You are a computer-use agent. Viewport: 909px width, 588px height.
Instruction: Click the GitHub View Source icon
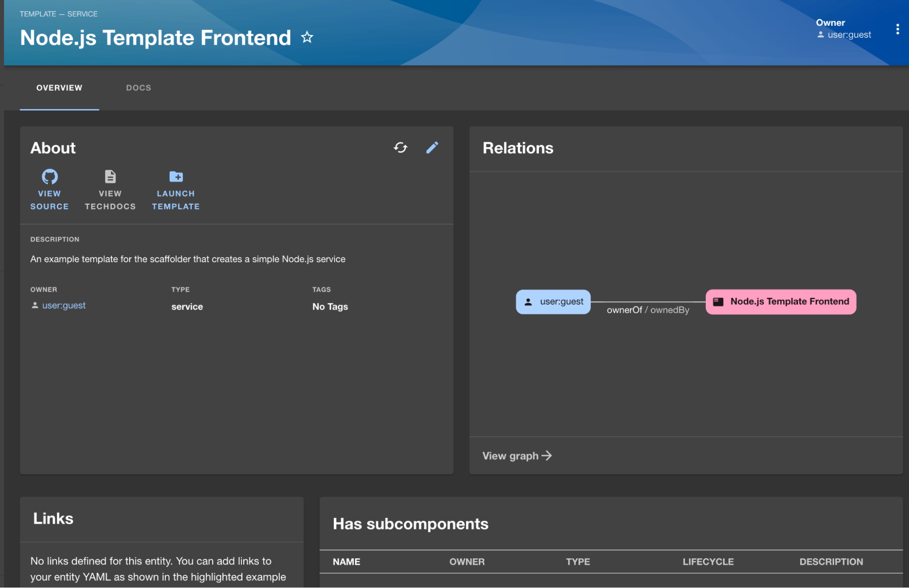click(x=50, y=176)
